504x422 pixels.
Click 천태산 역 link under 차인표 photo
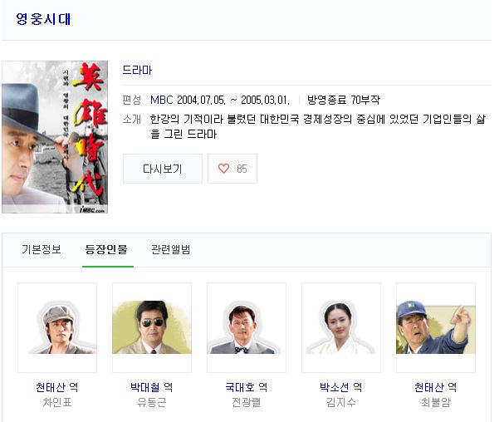point(57,387)
